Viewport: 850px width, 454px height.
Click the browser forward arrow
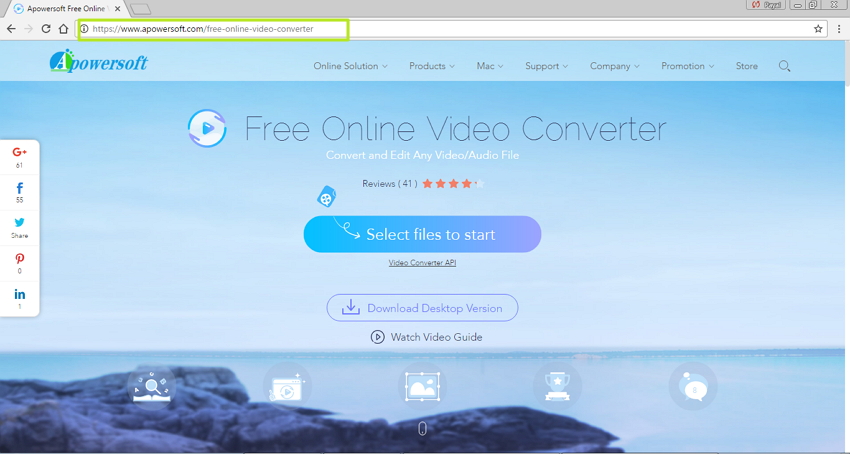point(28,29)
